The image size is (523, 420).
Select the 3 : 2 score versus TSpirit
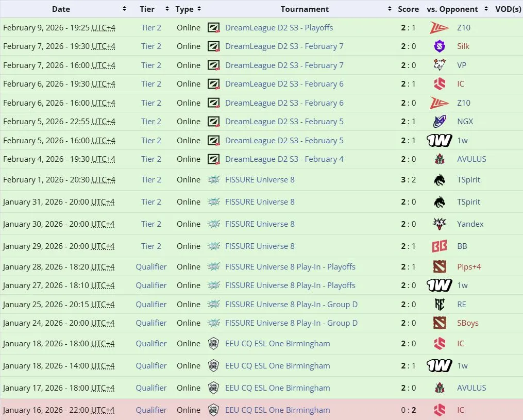408,180
